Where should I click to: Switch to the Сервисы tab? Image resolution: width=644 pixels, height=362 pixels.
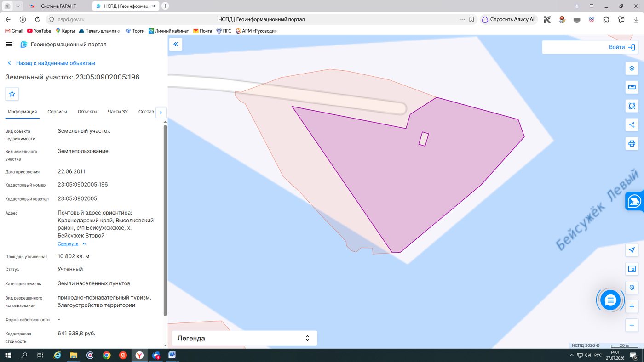pos(57,112)
